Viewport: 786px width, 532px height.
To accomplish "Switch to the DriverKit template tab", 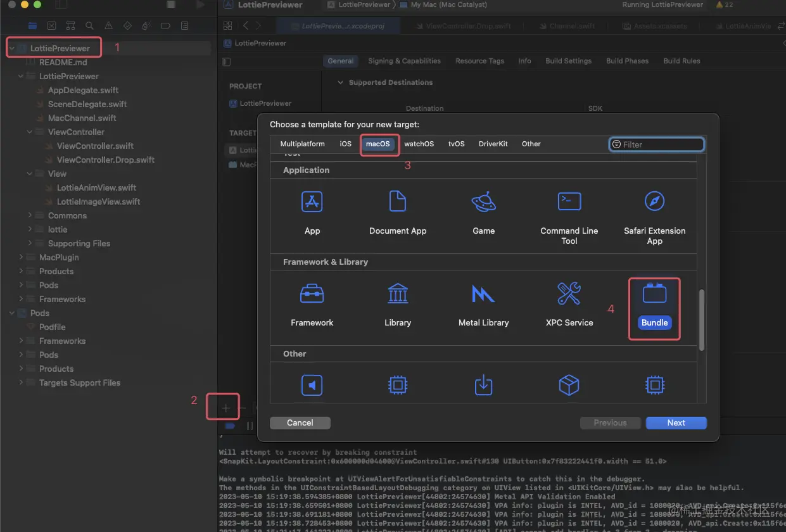I will pos(493,144).
